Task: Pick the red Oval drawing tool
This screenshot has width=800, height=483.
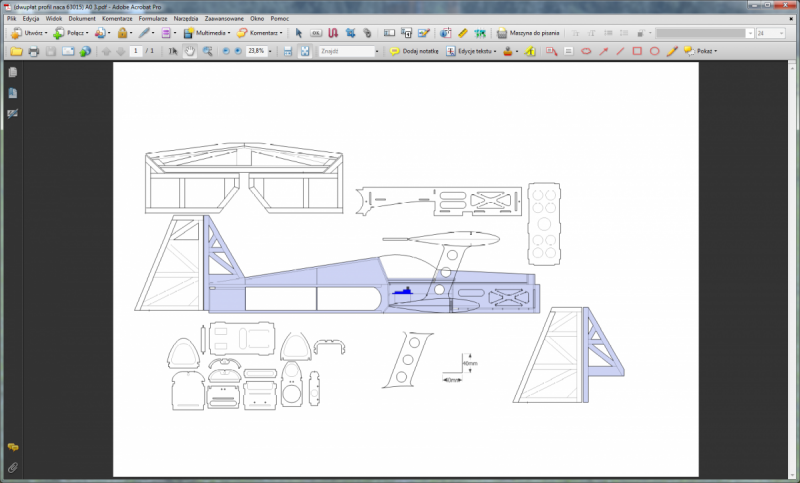Action: (654, 50)
